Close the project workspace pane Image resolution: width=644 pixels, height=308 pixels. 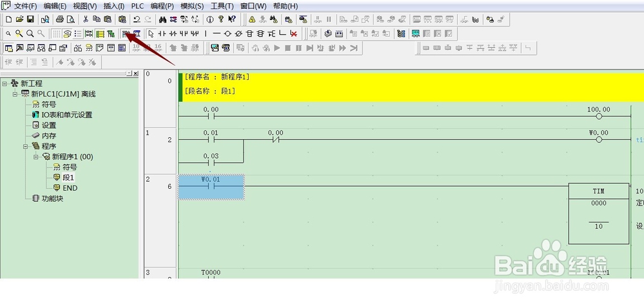135,73
